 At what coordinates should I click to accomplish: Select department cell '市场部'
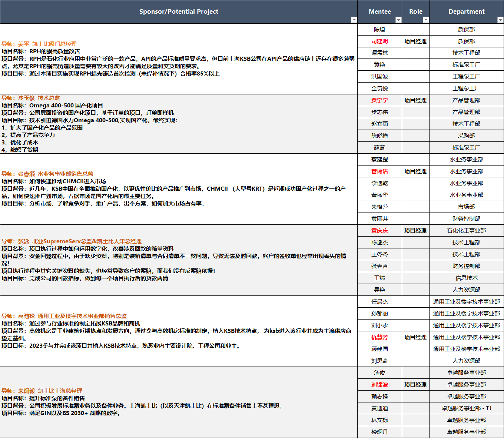[x=467, y=207]
